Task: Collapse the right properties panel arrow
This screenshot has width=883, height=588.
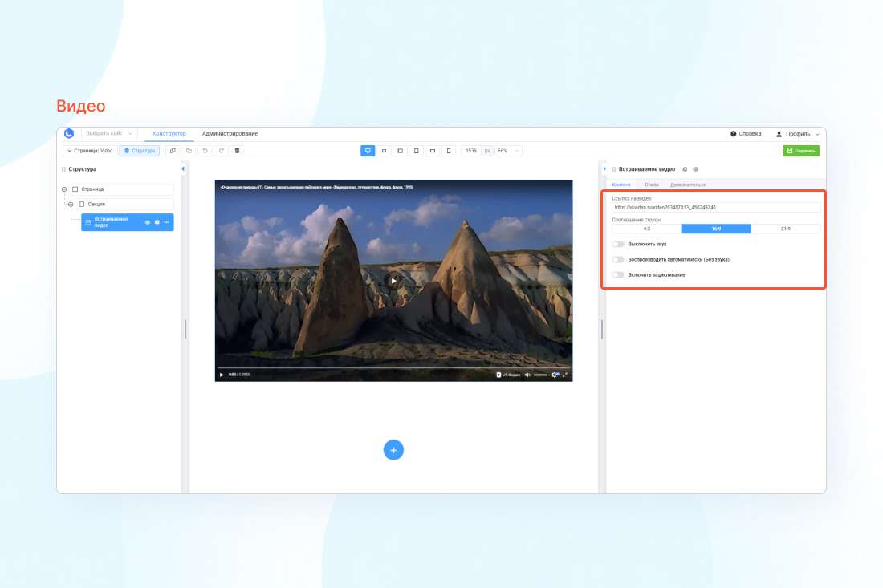Action: (604, 168)
